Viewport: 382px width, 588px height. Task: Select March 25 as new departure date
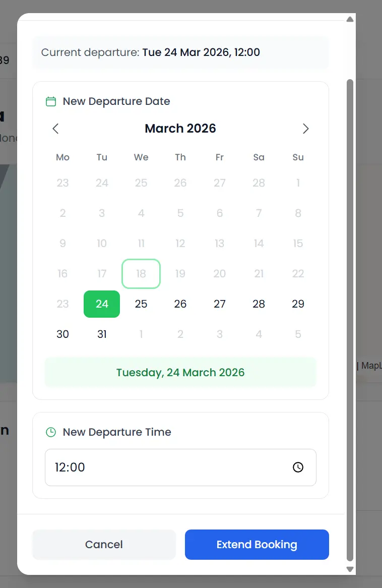pyautogui.click(x=141, y=304)
